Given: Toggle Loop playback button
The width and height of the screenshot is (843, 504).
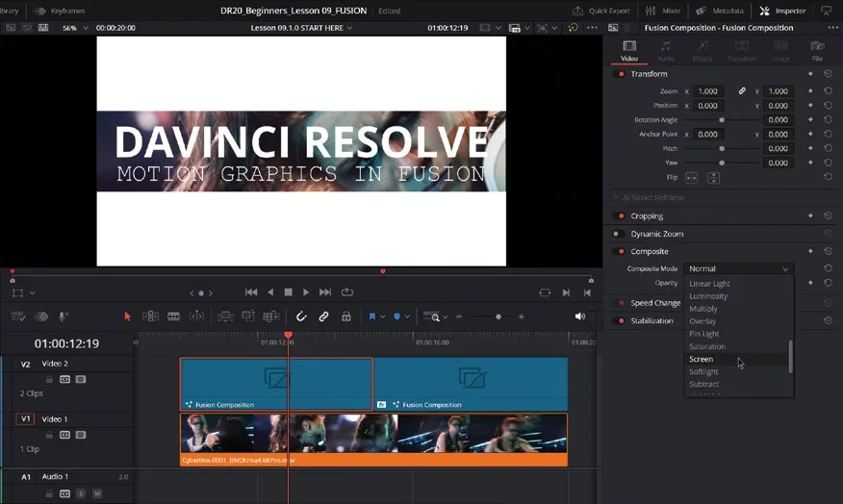Looking at the screenshot, I should tap(347, 291).
